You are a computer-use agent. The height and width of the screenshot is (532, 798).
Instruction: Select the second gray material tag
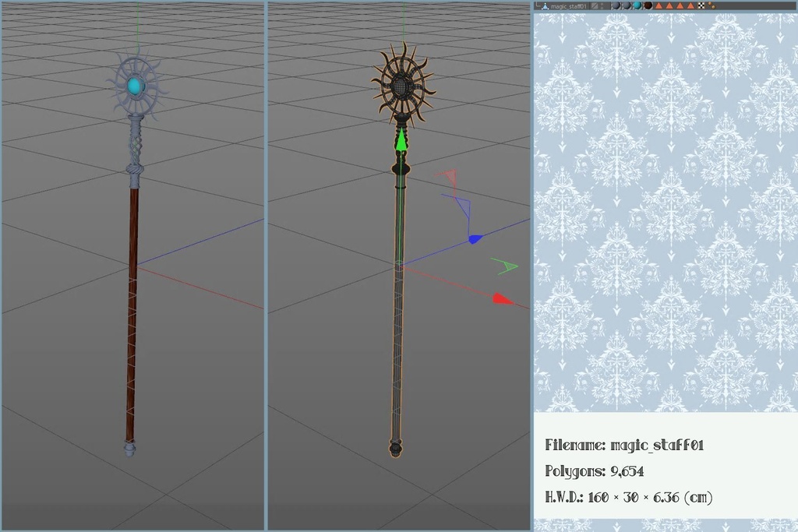click(627, 5)
